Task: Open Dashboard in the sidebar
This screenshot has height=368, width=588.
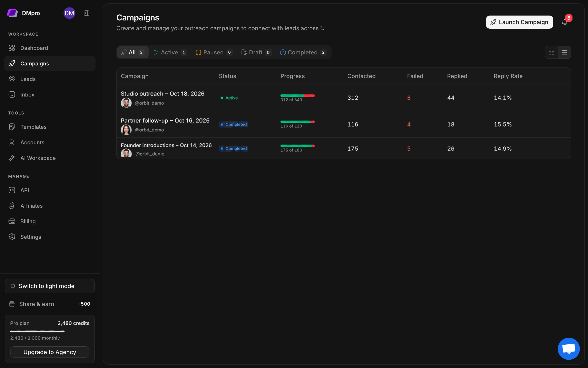Action: coord(50,48)
